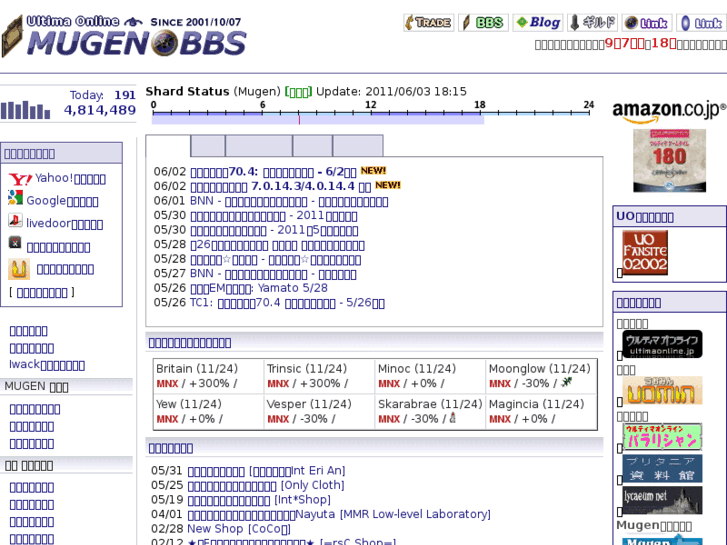The width and height of the screenshot is (727, 545).
Task: Open the Google bookmark link
Action: [x=62, y=201]
